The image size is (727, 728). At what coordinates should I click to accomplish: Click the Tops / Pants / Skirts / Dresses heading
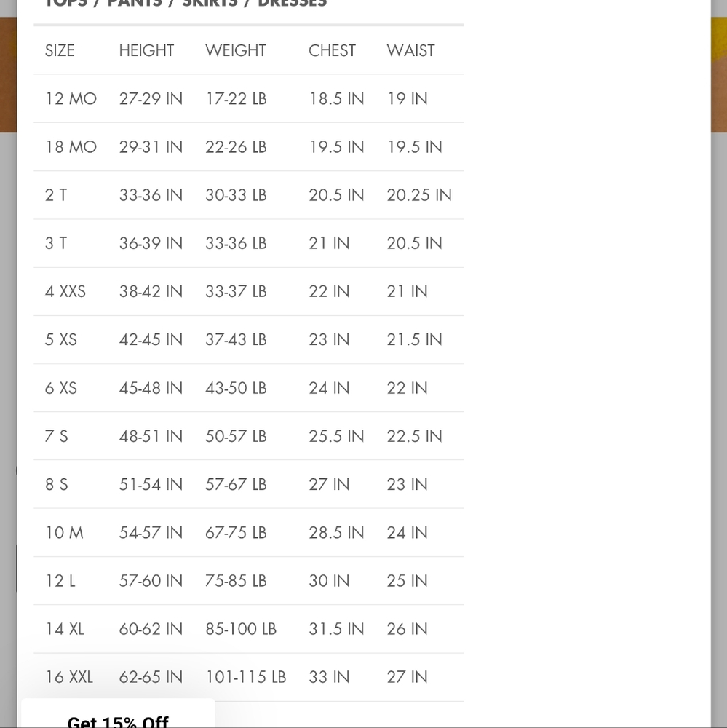pyautogui.click(x=186, y=3)
